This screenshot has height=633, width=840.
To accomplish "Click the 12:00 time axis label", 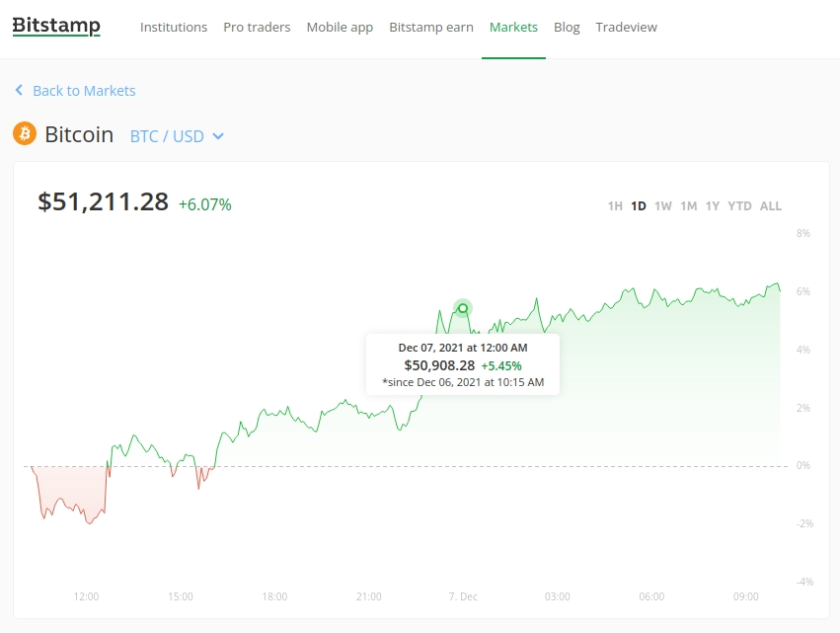I will [x=86, y=596].
